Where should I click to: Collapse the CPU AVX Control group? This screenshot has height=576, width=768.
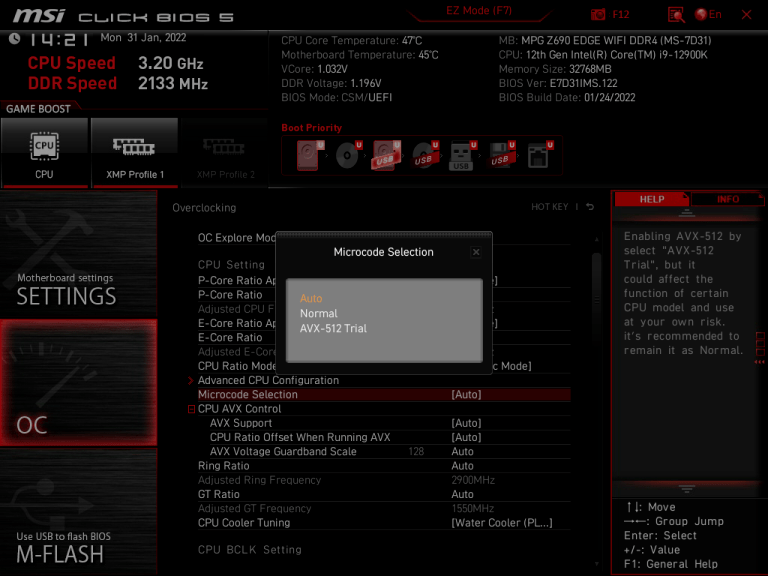pyautogui.click(x=191, y=409)
